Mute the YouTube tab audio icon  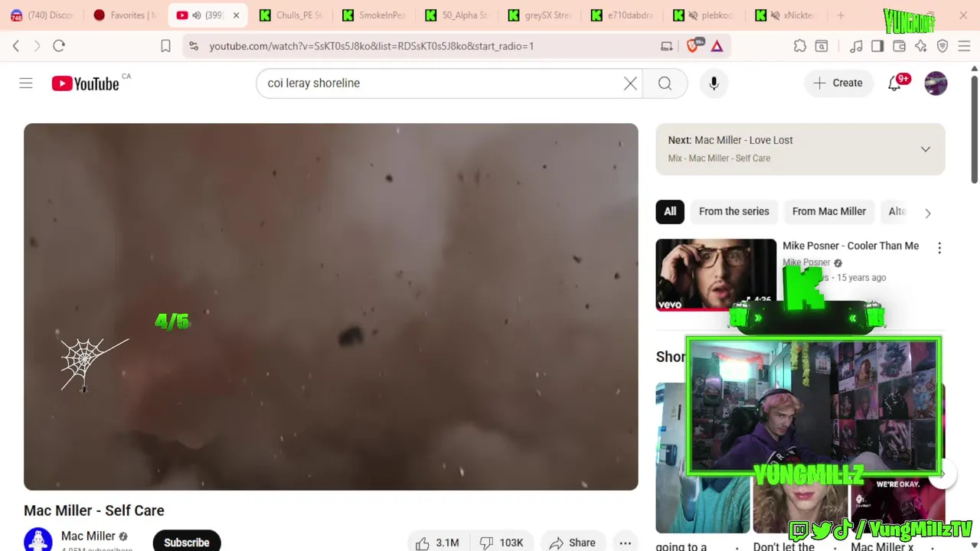(197, 15)
